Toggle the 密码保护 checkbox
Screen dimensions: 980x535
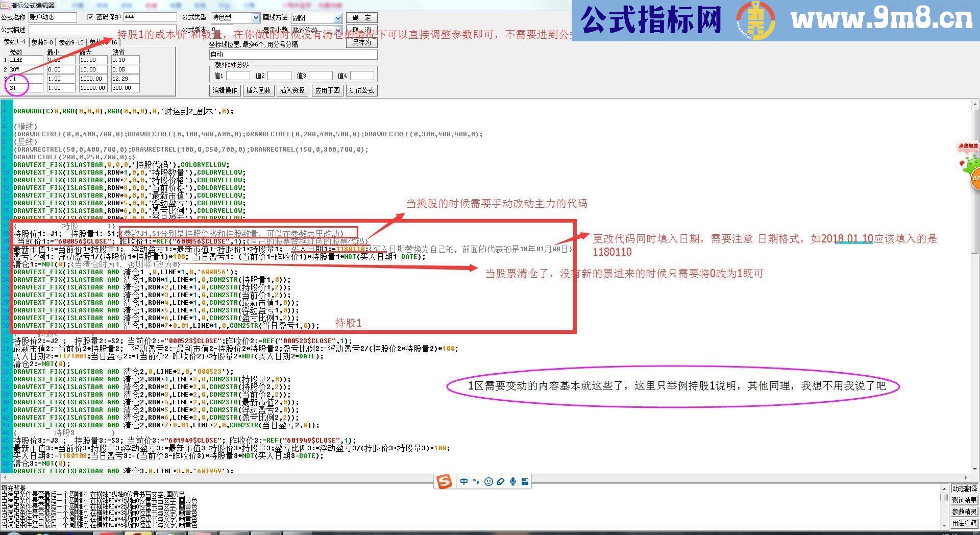point(90,17)
